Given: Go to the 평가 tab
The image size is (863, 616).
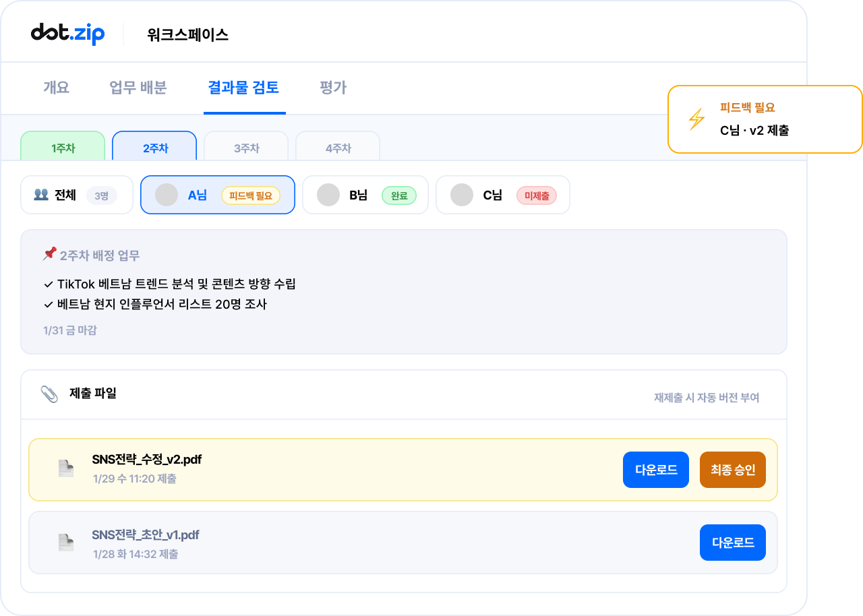Looking at the screenshot, I should tap(333, 88).
